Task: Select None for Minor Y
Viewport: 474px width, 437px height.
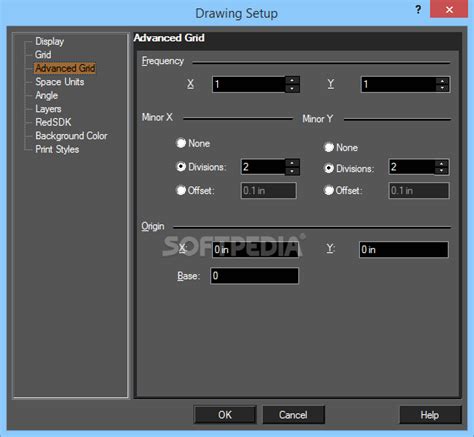Action: pos(341,147)
